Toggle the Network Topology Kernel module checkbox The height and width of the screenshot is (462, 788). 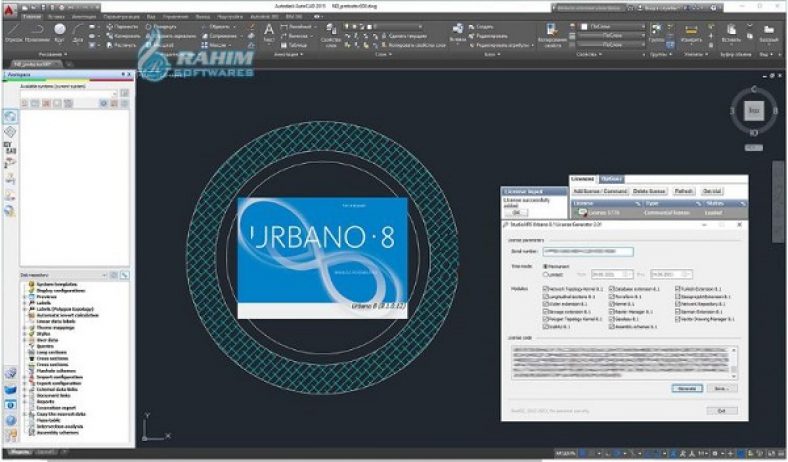point(545,288)
